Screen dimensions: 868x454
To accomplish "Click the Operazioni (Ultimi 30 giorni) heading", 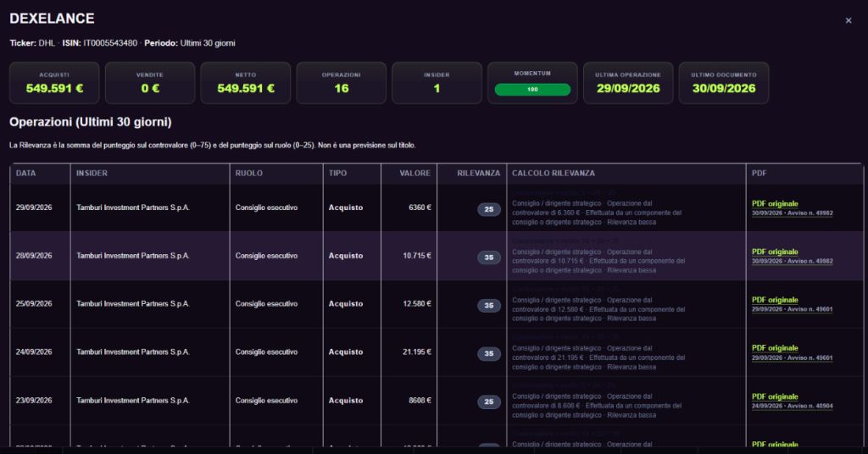I will pos(90,122).
